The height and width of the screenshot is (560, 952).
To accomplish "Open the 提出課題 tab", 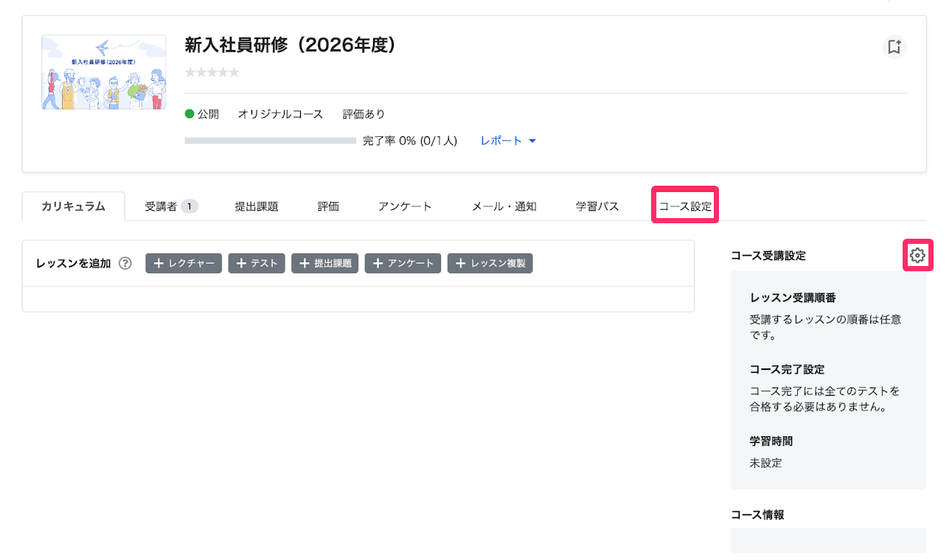I will coord(257,206).
